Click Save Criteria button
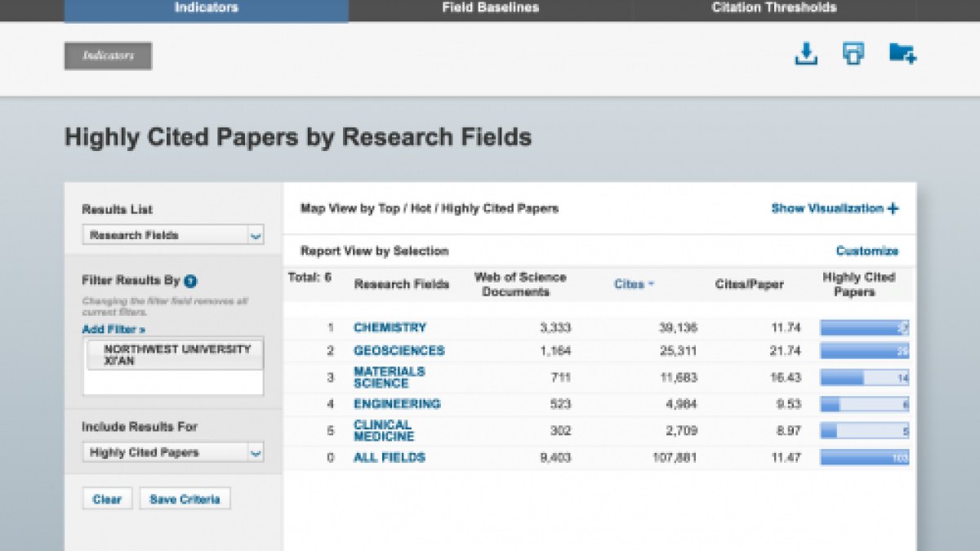The width and height of the screenshot is (980, 551). point(185,499)
